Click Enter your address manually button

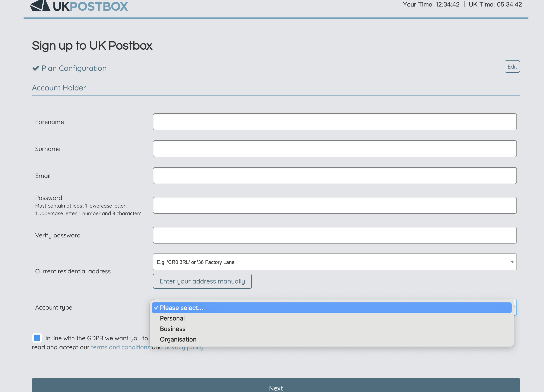click(x=202, y=281)
